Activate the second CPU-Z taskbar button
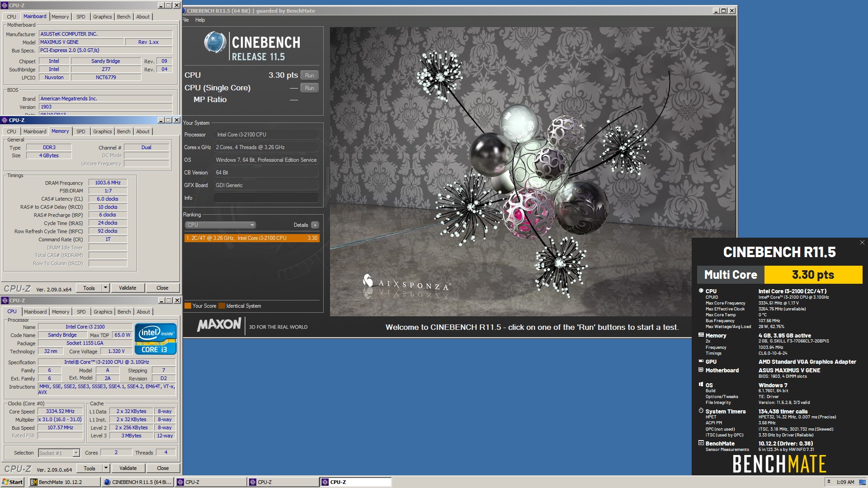Image resolution: width=868 pixels, height=488 pixels. click(283, 482)
